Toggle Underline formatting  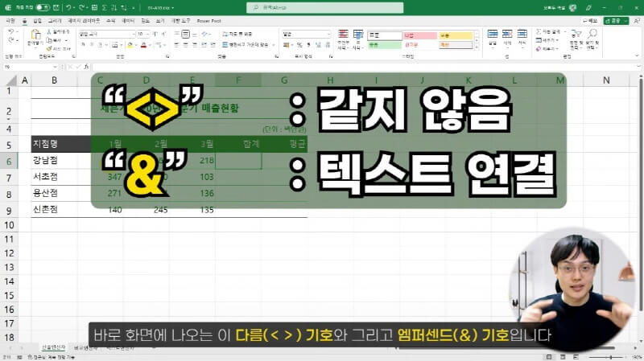click(x=100, y=45)
